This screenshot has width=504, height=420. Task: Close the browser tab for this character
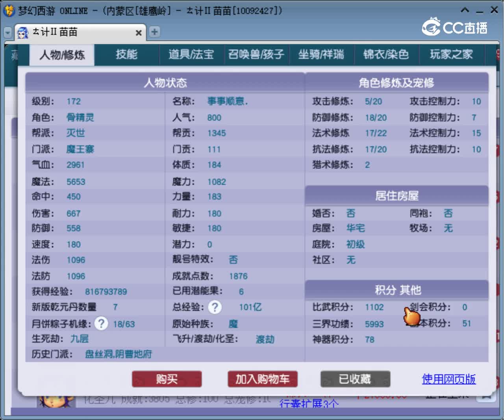(x=139, y=33)
